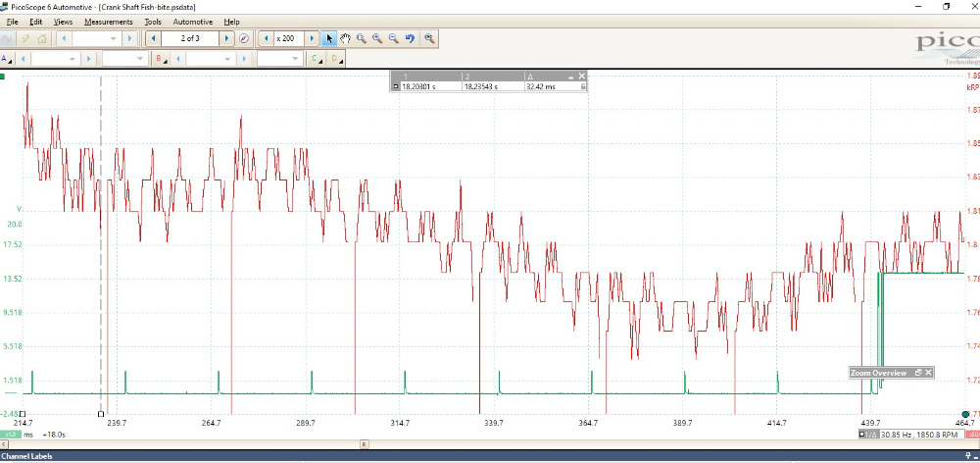Click the undo zoom arrow icon
This screenshot has width=980, height=463.
pos(410,38)
